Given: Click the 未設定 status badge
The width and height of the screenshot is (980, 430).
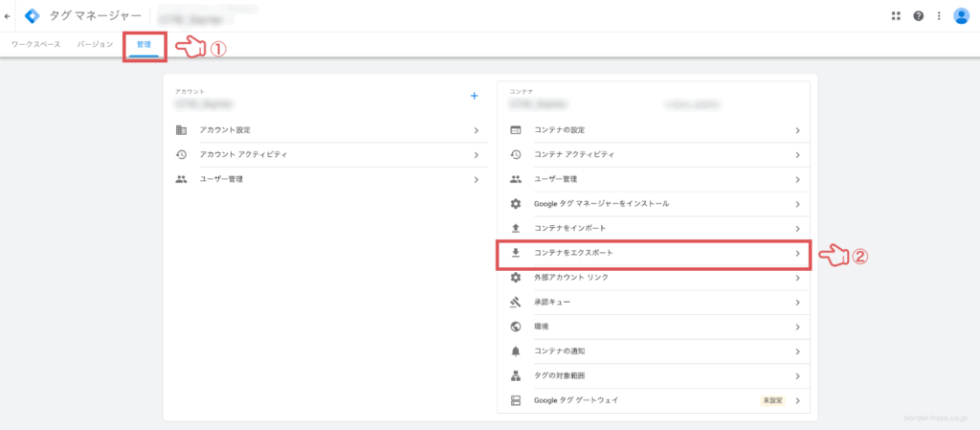Looking at the screenshot, I should click(772, 400).
